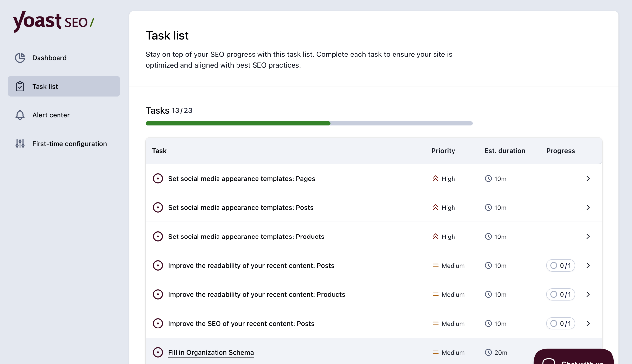The image size is (632, 364).
Task: Click the clock icon in templates: Posts row
Action: pyautogui.click(x=488, y=207)
